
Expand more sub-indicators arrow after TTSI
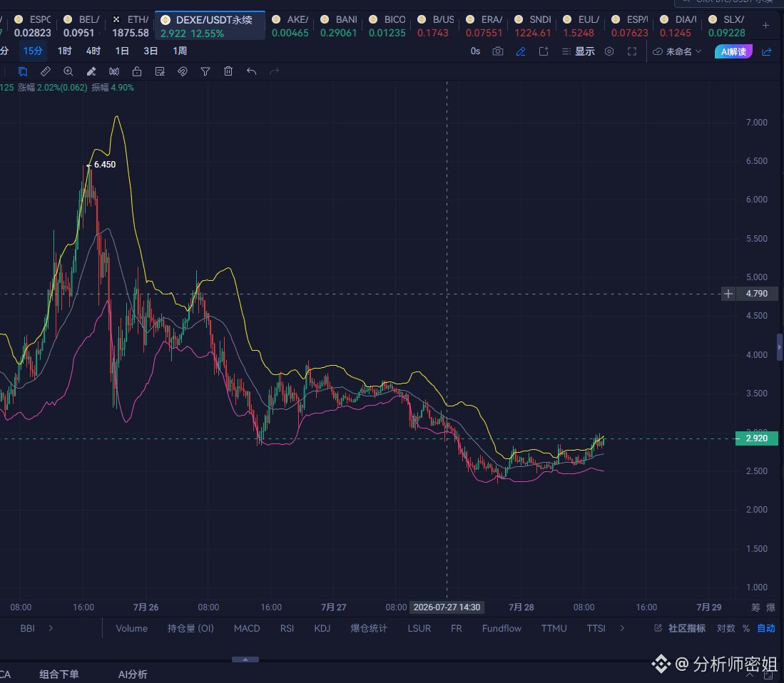pyautogui.click(x=622, y=628)
